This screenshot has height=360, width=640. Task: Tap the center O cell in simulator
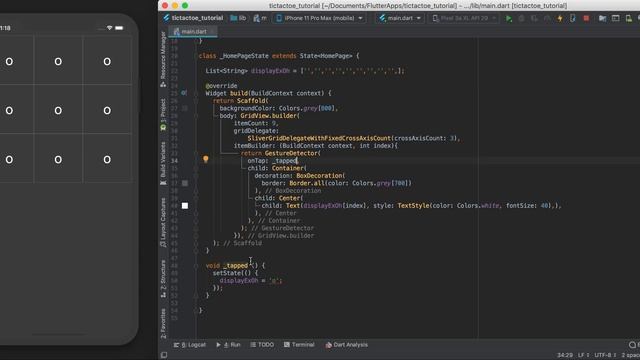(x=58, y=111)
